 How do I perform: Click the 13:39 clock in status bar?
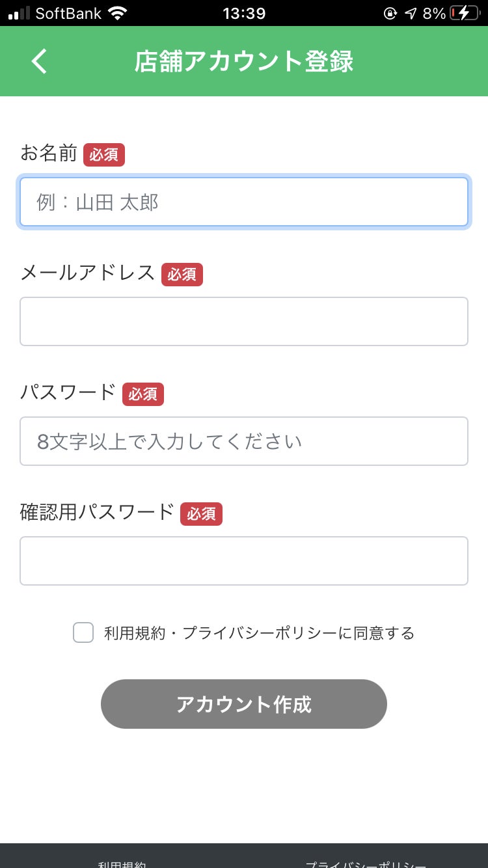pyautogui.click(x=244, y=13)
